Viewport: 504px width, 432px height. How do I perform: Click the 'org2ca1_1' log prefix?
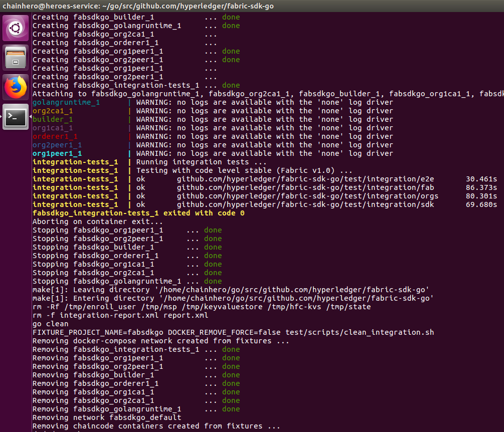[52, 111]
